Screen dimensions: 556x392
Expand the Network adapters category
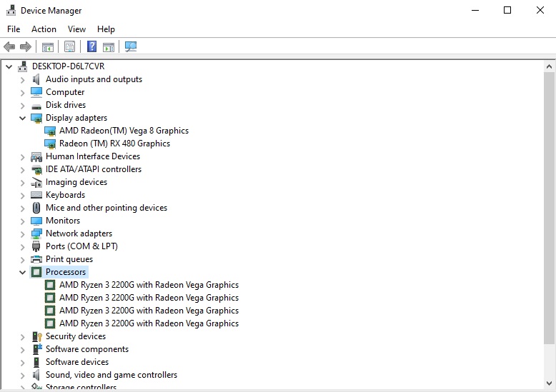(x=22, y=233)
